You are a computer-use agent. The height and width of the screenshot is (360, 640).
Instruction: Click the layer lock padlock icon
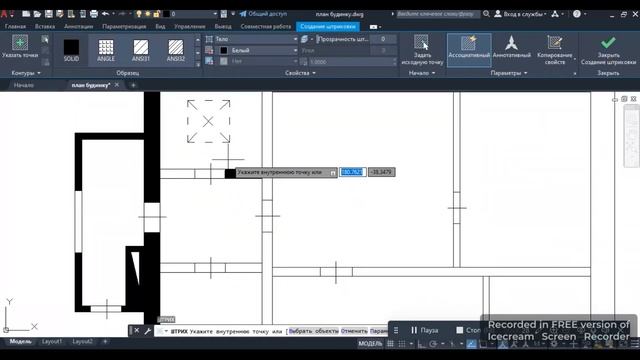[156, 14]
